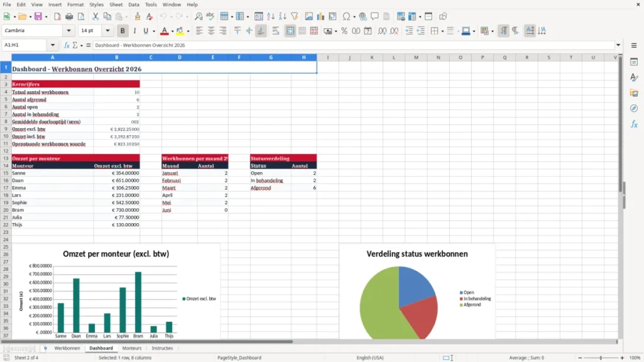This screenshot has width=644, height=362.
Task: Switch to the Instructies sheet tab
Action: click(x=162, y=348)
